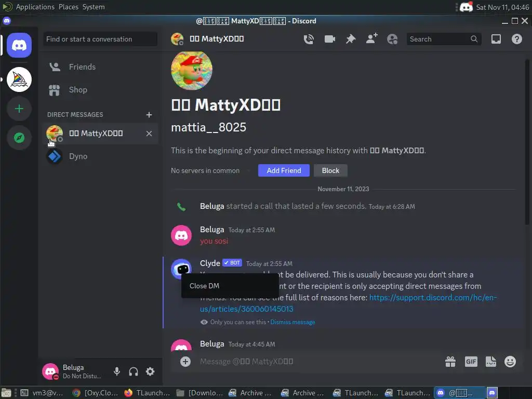Open Discord home direct messages icon
This screenshot has width=532, height=399.
19,45
